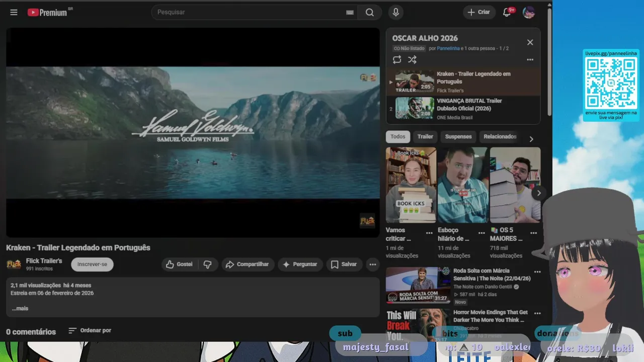The width and height of the screenshot is (644, 362).
Task: Open Pannelinha playlist owner link
Action: coord(448,49)
